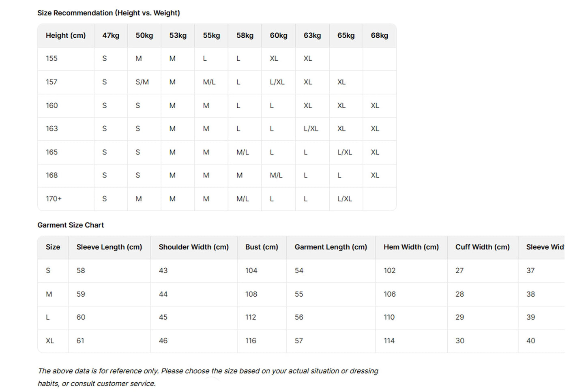Viewport: 586px width, 392px height.
Task: Click the Hem Width (cm) column header
Action: tap(411, 247)
